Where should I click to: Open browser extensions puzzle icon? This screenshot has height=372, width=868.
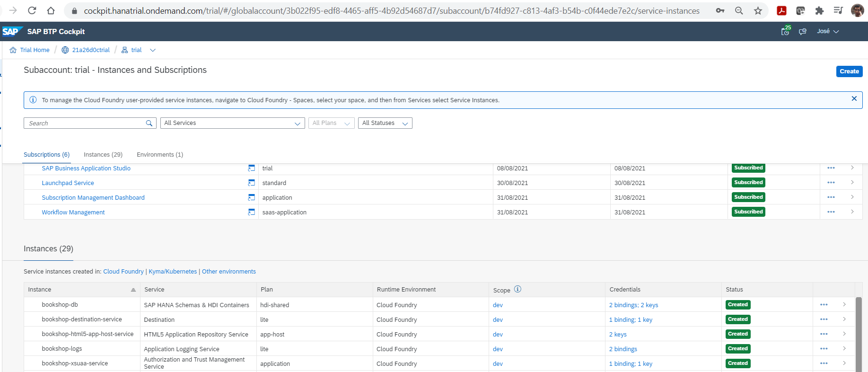[x=819, y=10]
